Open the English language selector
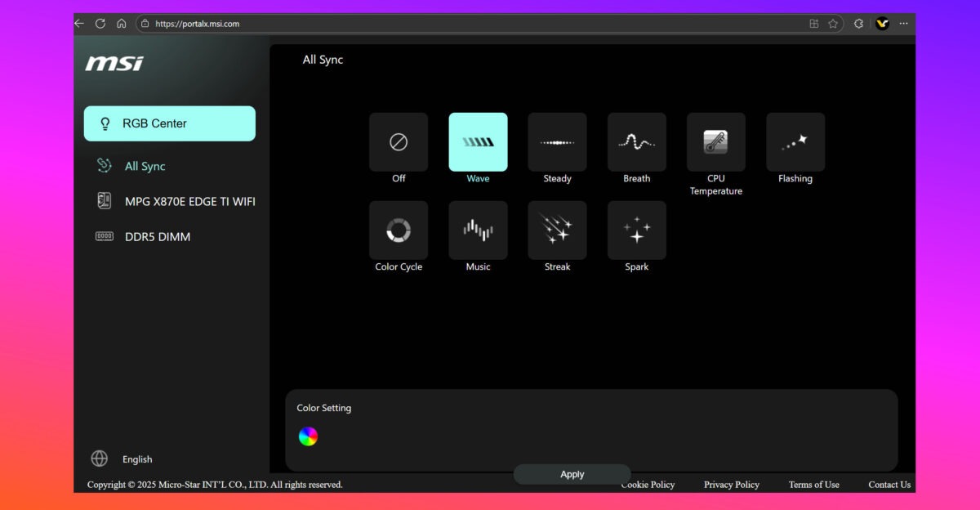 [x=136, y=459]
